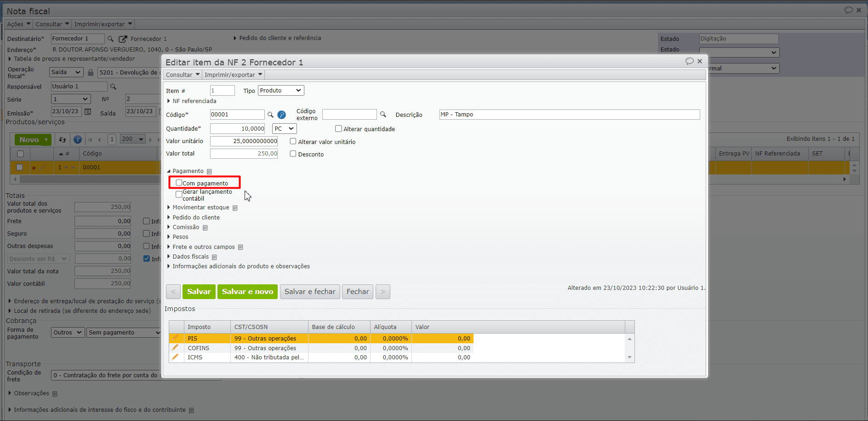Open the Ações menu in Nota fiscal
868x421 pixels.
click(x=18, y=24)
